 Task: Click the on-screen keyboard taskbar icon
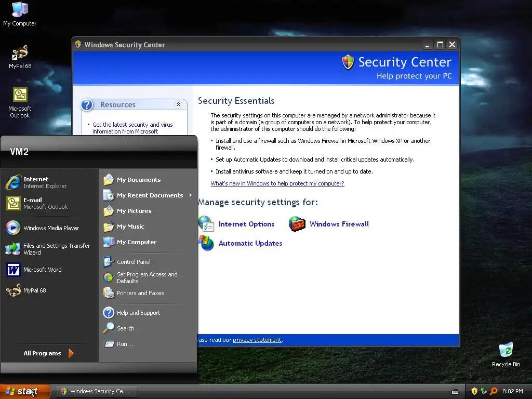[455, 392]
